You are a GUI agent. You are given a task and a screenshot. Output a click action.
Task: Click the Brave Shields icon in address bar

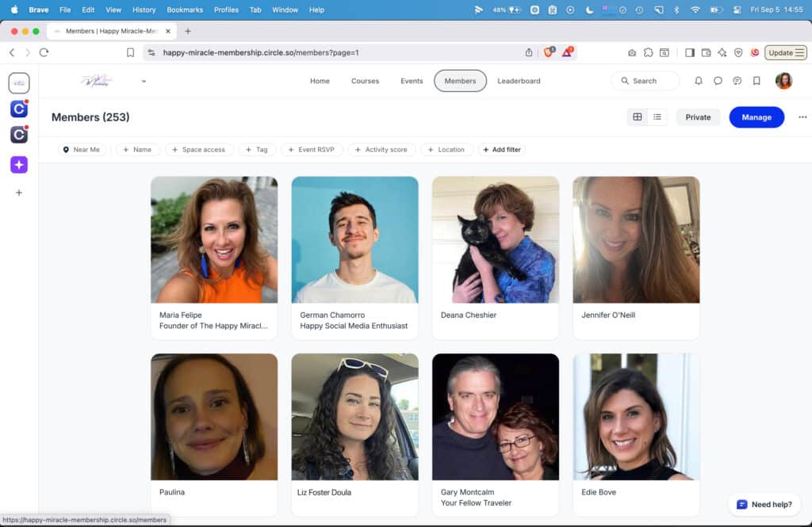549,52
